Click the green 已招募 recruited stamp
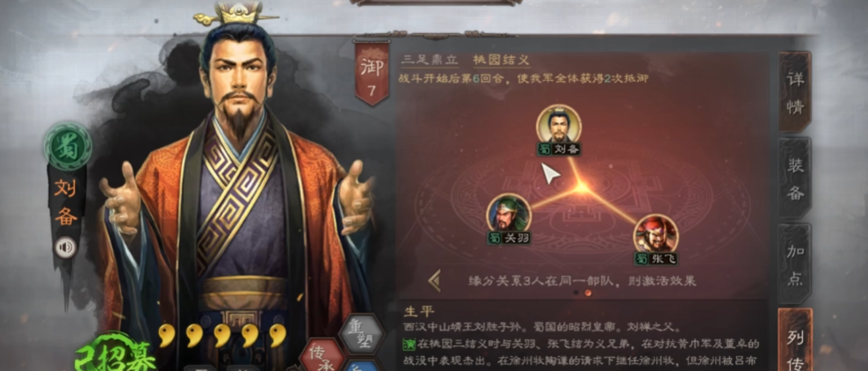 tap(114, 353)
